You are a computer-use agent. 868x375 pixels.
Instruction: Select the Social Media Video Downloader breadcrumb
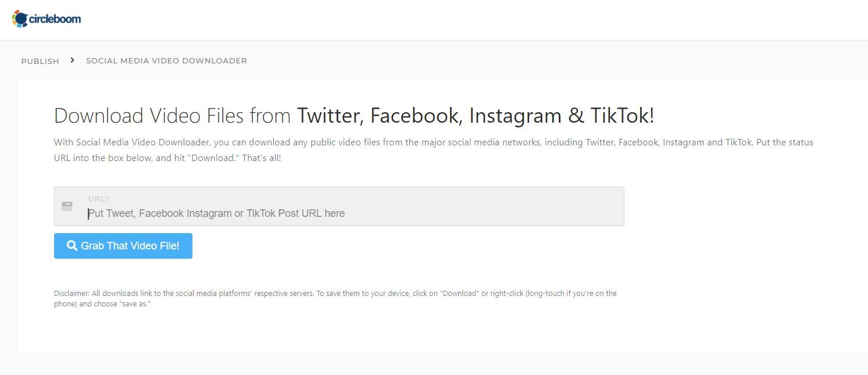[x=166, y=60]
